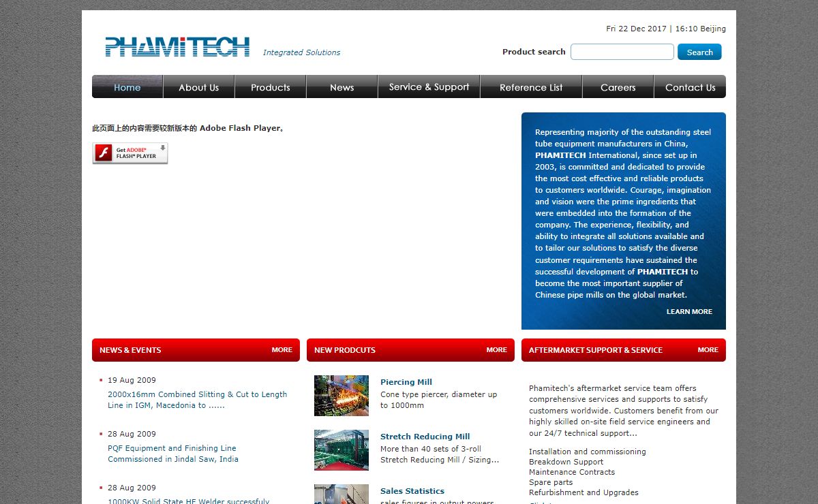This screenshot has height=504, width=818.
Task: Open 1000KW Solid State HF Welder news
Action: [x=189, y=501]
